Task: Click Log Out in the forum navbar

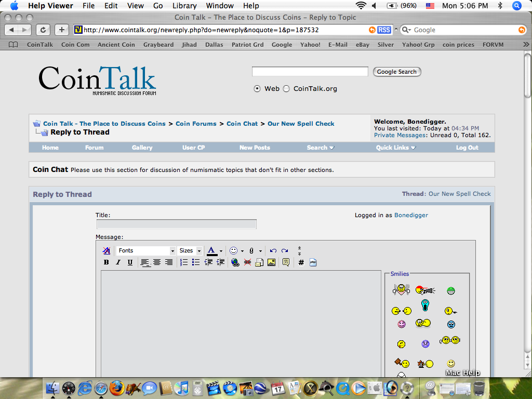Action: (467, 148)
